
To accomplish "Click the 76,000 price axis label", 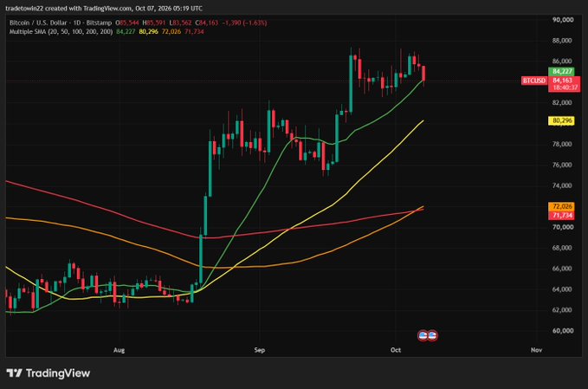I will point(562,165).
